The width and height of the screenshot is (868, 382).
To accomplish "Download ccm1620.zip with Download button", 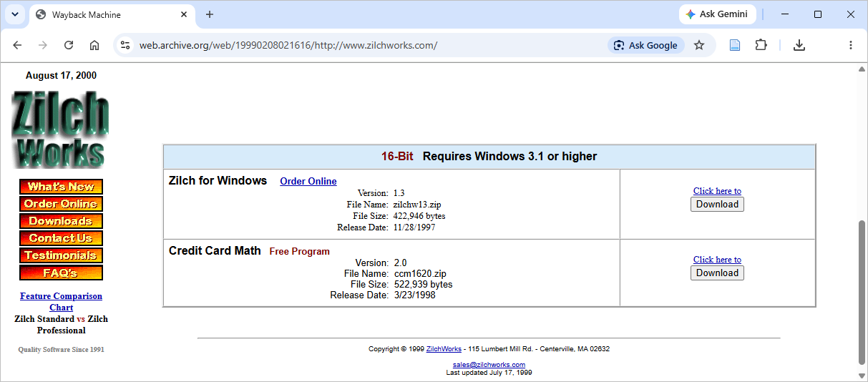I will pyautogui.click(x=717, y=273).
